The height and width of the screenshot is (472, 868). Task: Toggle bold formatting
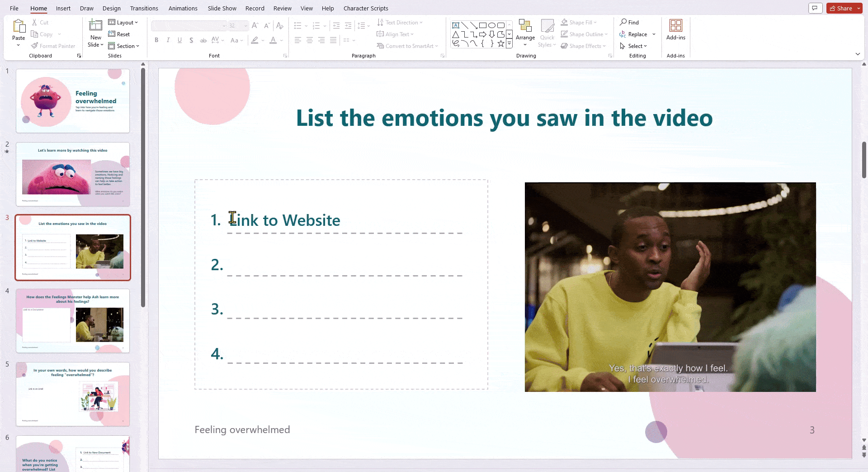pyautogui.click(x=156, y=40)
